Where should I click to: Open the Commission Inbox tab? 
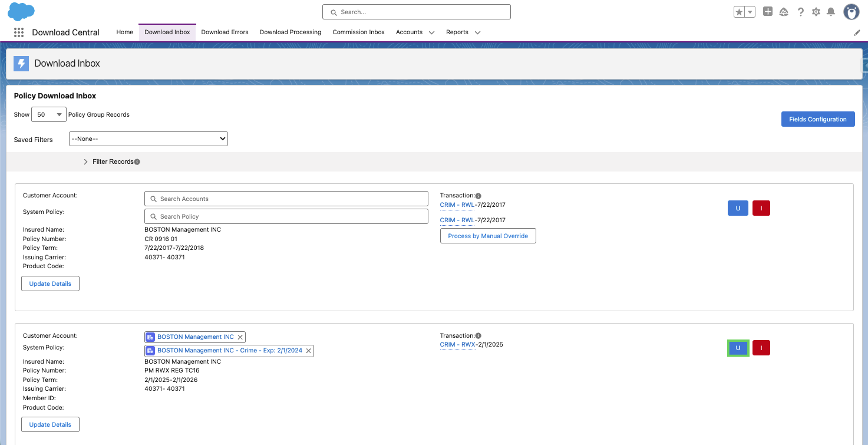coord(358,32)
